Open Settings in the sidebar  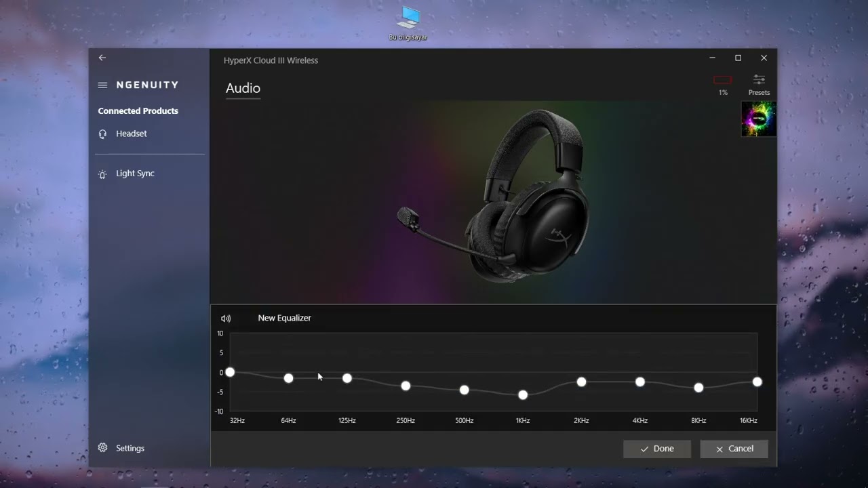pos(121,448)
